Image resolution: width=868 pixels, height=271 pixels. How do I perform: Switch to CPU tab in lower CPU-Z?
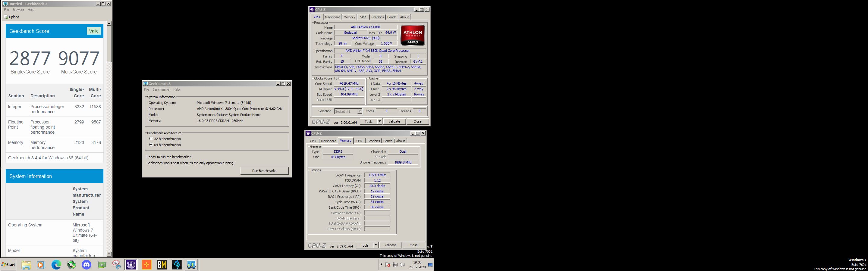(313, 141)
